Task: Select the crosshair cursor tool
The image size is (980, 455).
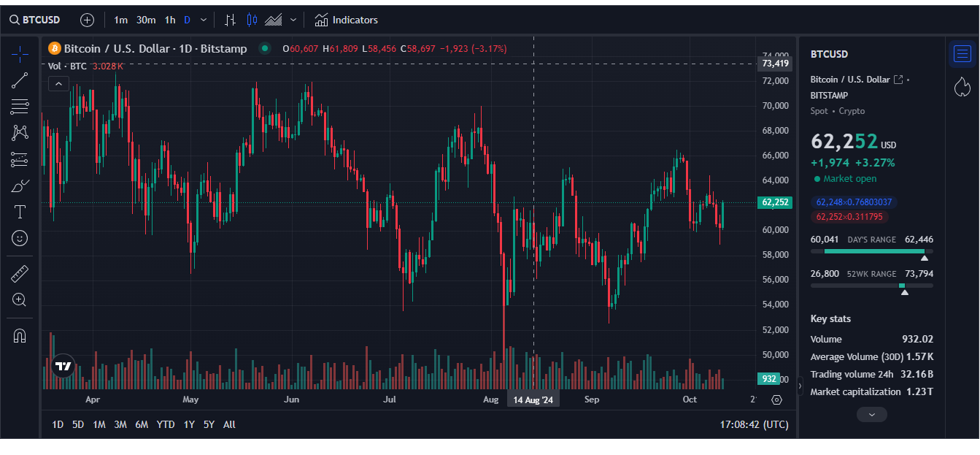Action: pyautogui.click(x=20, y=53)
